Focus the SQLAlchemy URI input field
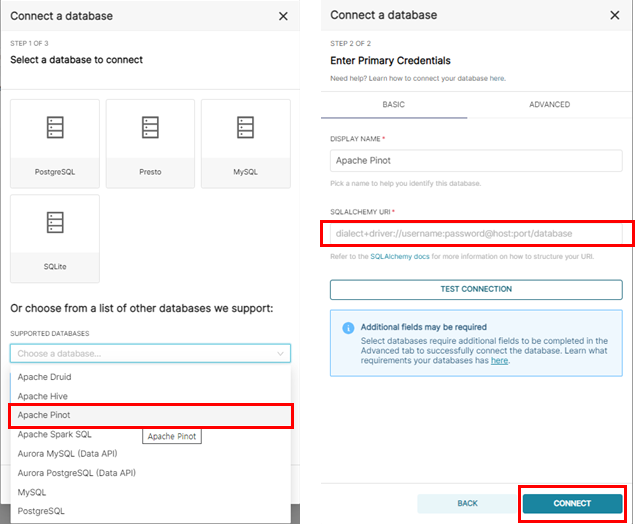This screenshot has height=524, width=635. [476, 234]
